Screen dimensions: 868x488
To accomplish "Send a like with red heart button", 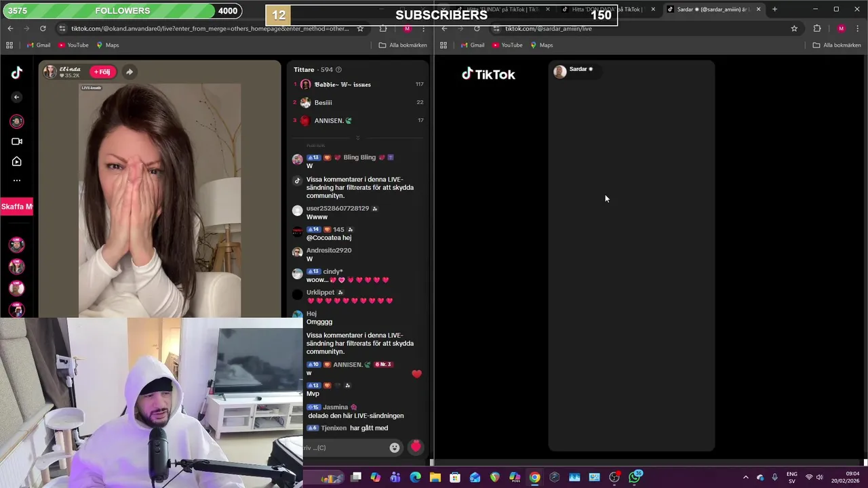I will point(416,447).
